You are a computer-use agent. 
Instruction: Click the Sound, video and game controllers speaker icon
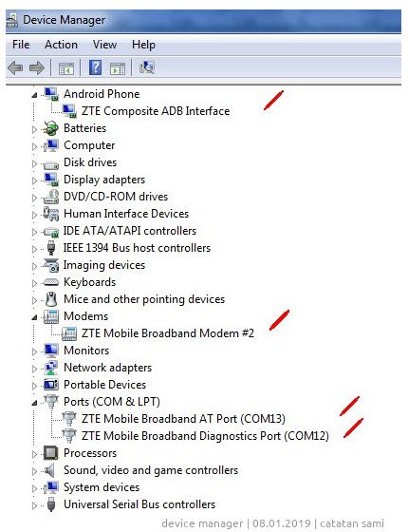(50, 470)
